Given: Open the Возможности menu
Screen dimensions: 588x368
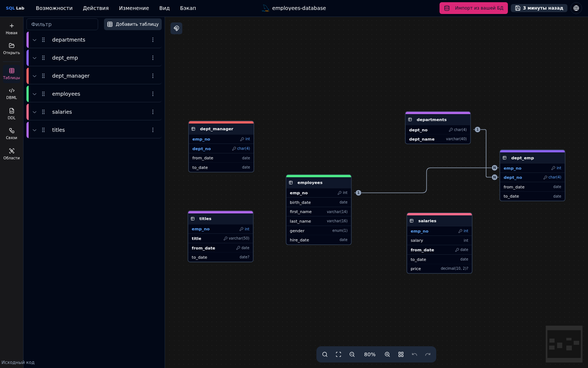Looking at the screenshot, I should tap(54, 8).
